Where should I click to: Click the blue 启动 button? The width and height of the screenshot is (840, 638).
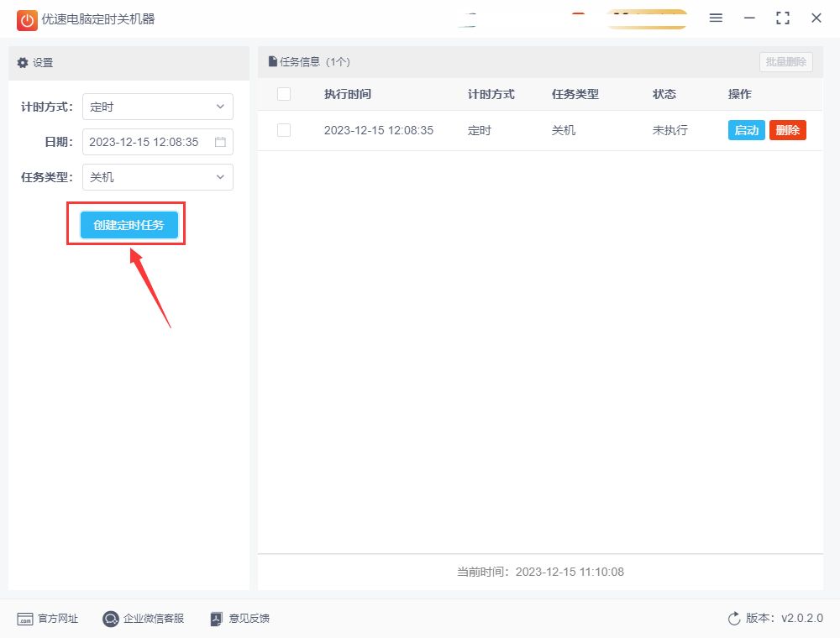tap(746, 130)
